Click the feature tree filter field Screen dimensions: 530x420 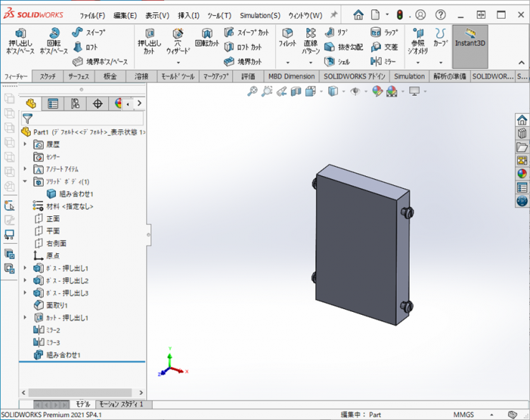point(82,119)
